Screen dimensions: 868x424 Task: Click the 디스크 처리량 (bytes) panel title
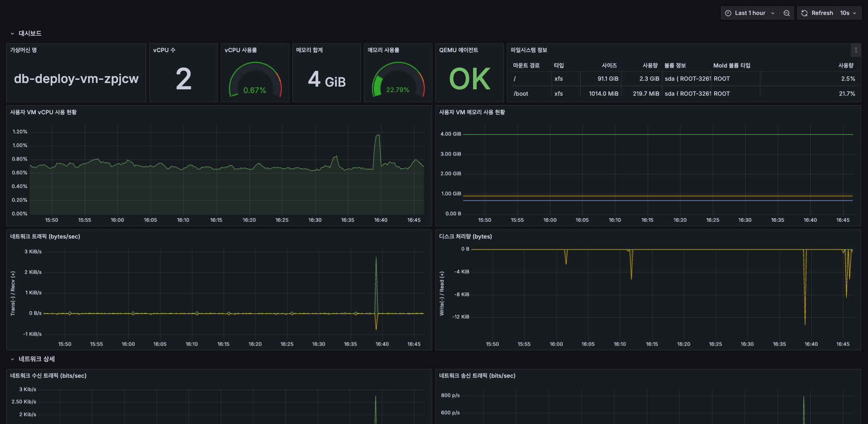(x=465, y=237)
